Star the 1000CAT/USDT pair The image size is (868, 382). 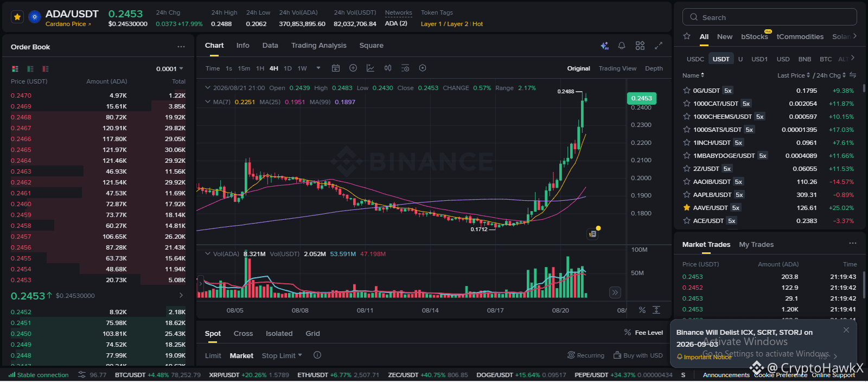point(687,104)
